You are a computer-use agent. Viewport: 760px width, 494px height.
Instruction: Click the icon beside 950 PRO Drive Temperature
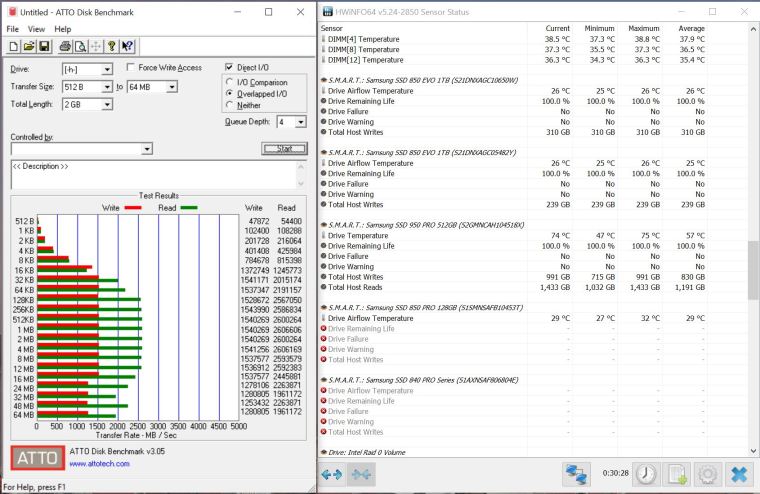(x=323, y=236)
